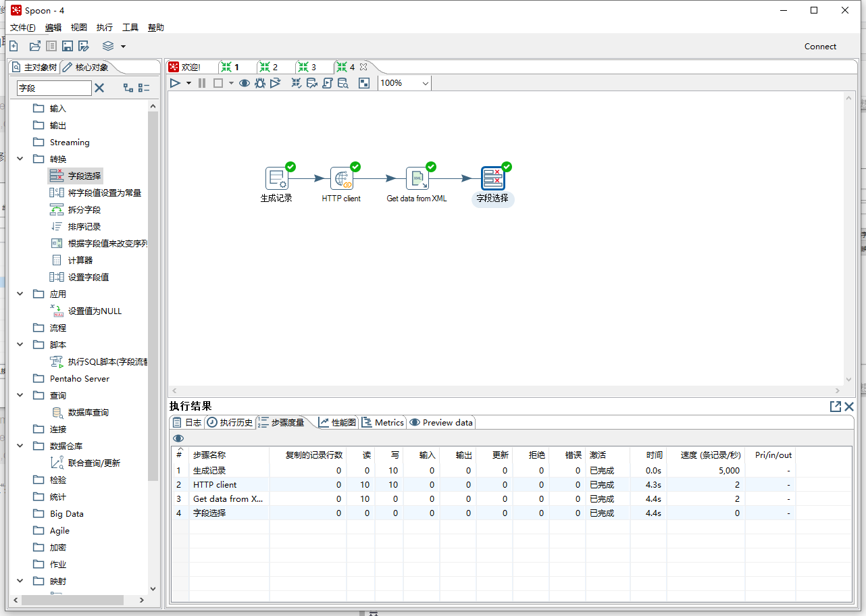866x616 pixels.
Task: Click the impact analysis icon
Action: point(312,83)
